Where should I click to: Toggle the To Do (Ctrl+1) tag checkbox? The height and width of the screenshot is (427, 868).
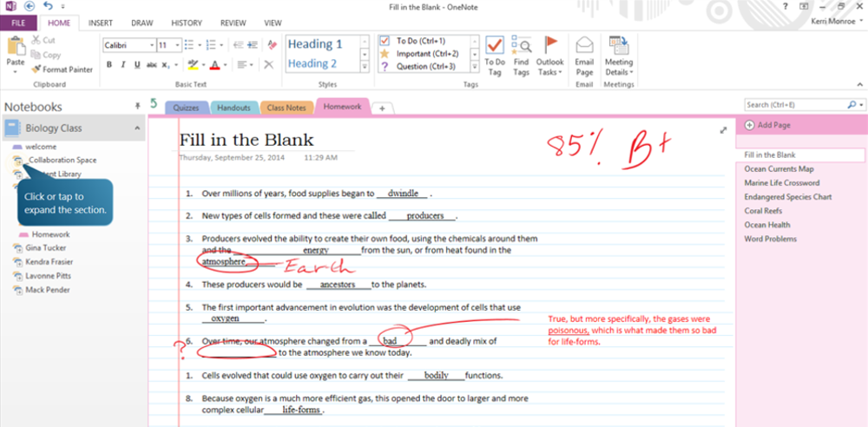[385, 41]
